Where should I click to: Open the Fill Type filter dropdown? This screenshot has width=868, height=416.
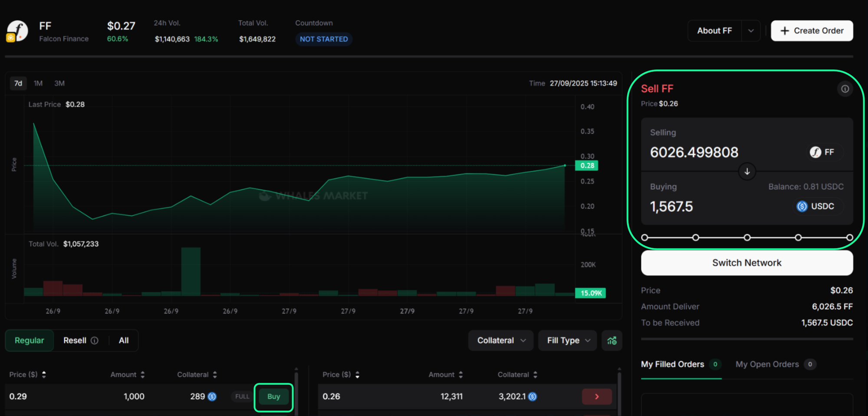568,340
